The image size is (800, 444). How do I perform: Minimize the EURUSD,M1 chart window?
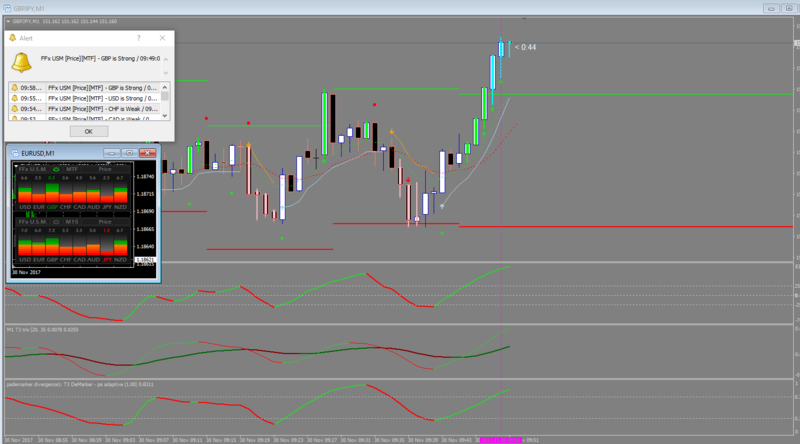coord(111,153)
